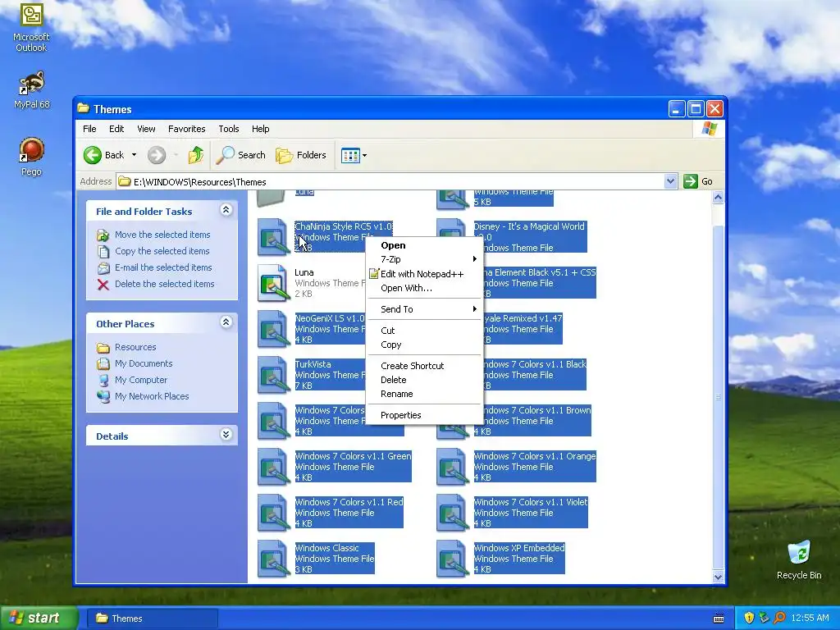
Task: Go to My Documents in Other Places
Action: coord(144,363)
